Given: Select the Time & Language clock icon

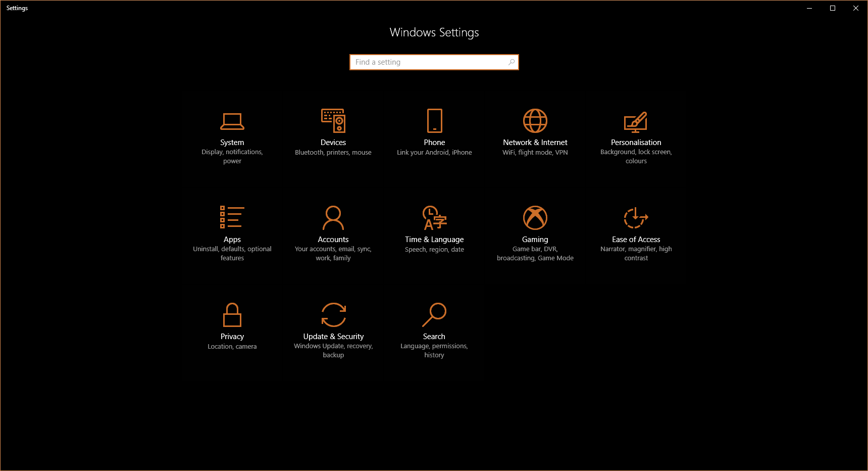Looking at the screenshot, I should pos(435,218).
